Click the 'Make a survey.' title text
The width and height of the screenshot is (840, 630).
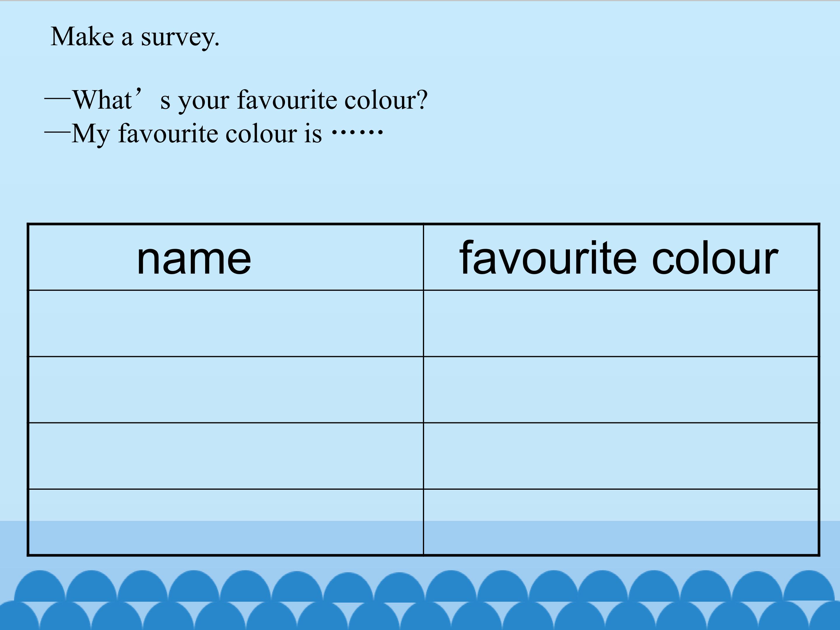point(135,37)
